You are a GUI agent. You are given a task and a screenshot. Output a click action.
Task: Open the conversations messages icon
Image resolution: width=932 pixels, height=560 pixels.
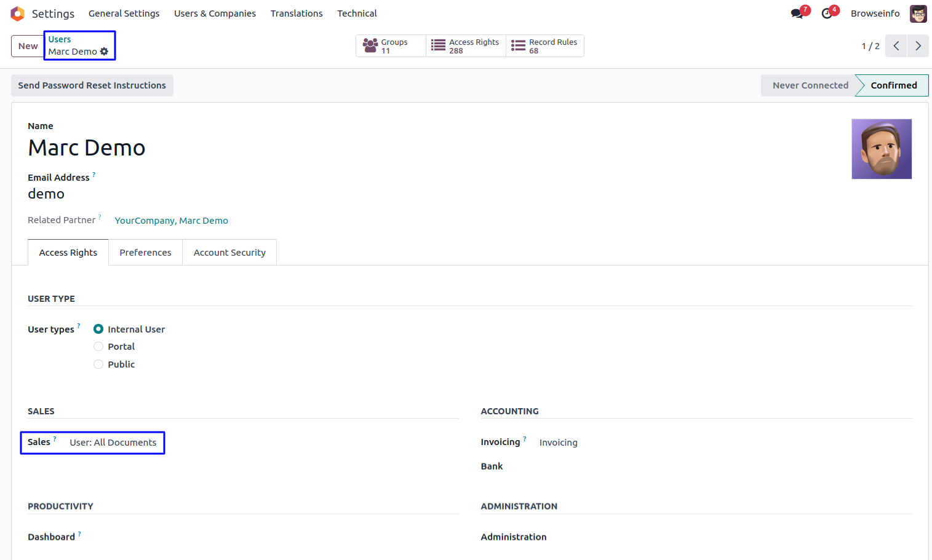tap(797, 14)
